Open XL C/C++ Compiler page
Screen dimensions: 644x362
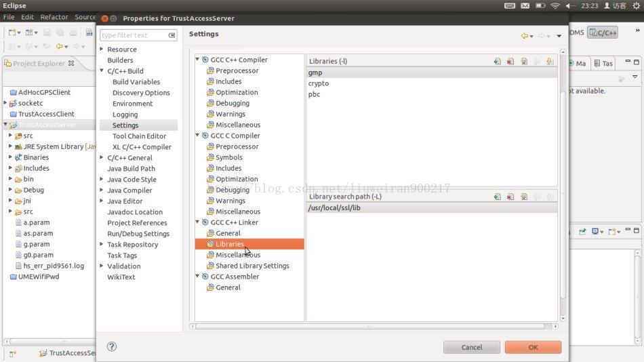pos(142,146)
